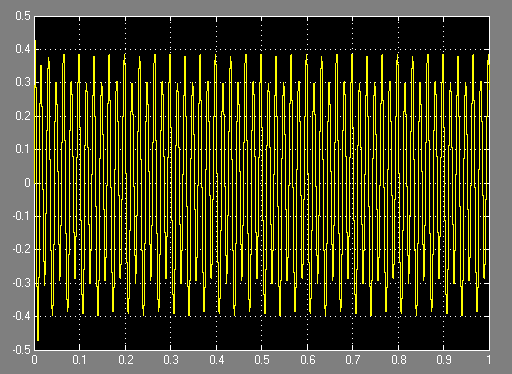Click the 0.5 label on the vertical axis
Image resolution: width=512 pixels, height=374 pixels.
(x=23, y=16)
